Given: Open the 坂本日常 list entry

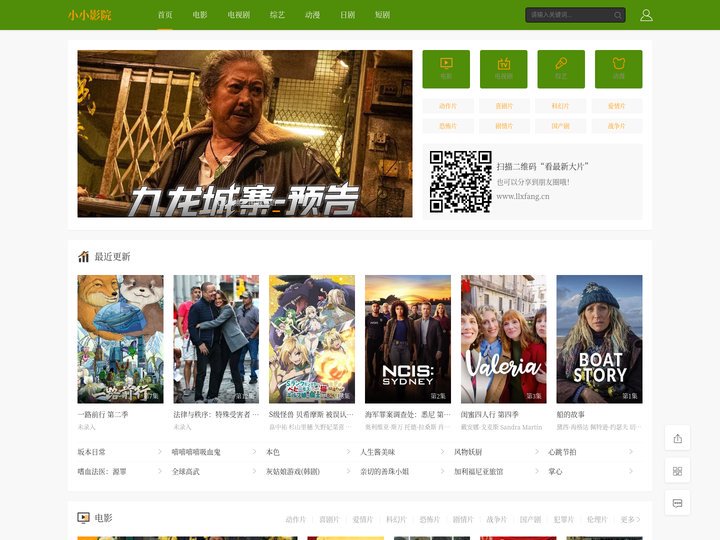Looking at the screenshot, I should tap(91, 452).
